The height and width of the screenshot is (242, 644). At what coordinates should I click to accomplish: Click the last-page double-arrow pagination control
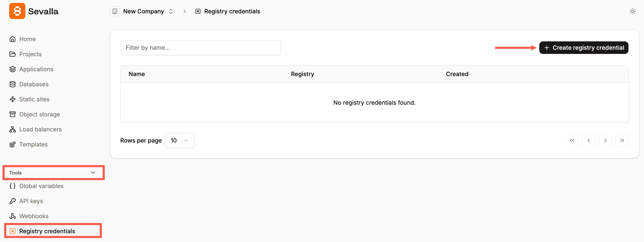coord(622,140)
